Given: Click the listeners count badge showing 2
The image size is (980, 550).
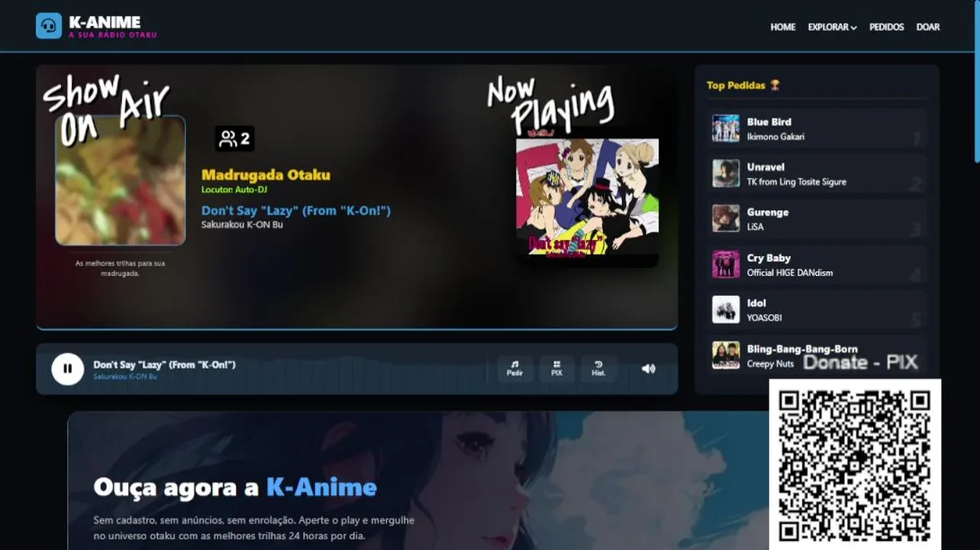Looking at the screenshot, I should (x=234, y=139).
